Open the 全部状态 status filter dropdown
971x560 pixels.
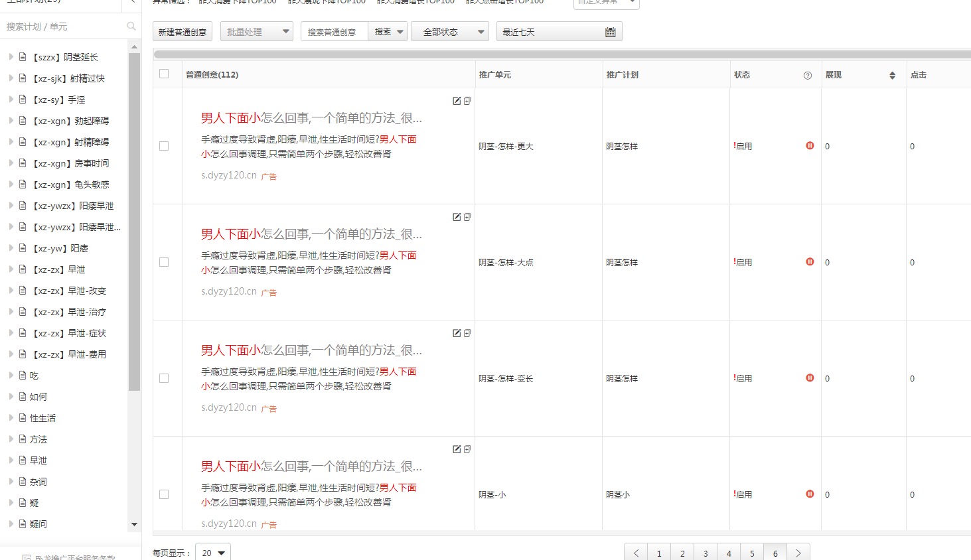coord(449,32)
